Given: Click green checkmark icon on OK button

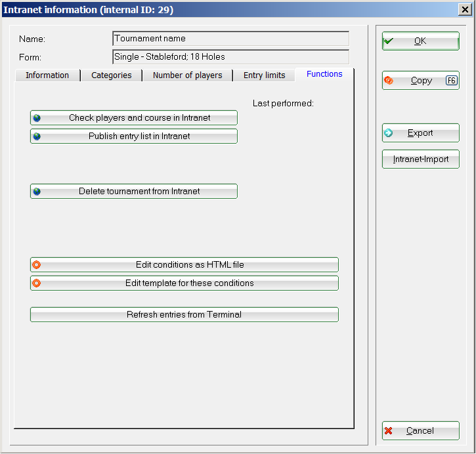Looking at the screenshot, I should (389, 41).
